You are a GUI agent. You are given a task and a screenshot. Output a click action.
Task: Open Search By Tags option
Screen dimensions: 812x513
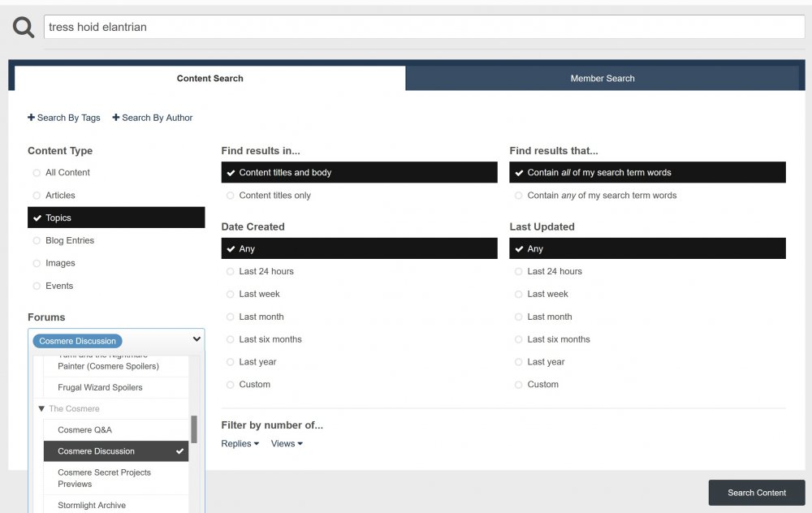63,118
